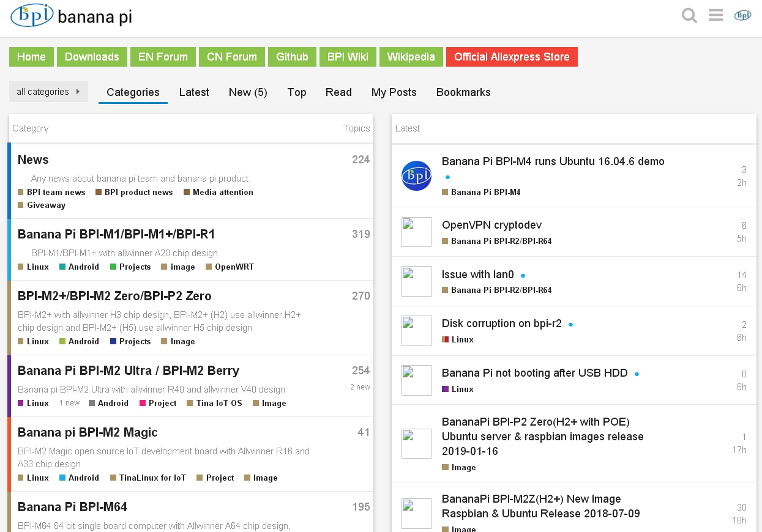
Task: Open TinaLinux for IoT subcategory
Action: 148,478
